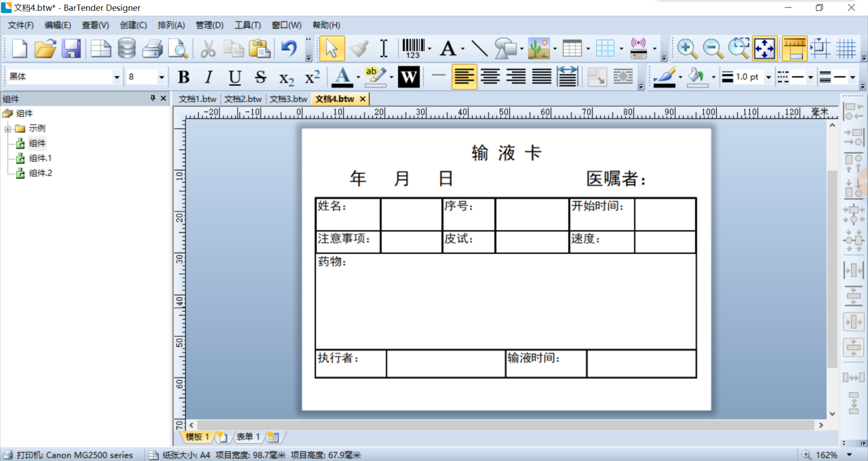Toggle rulers visibility button
The height and width of the screenshot is (461, 868).
(x=794, y=48)
